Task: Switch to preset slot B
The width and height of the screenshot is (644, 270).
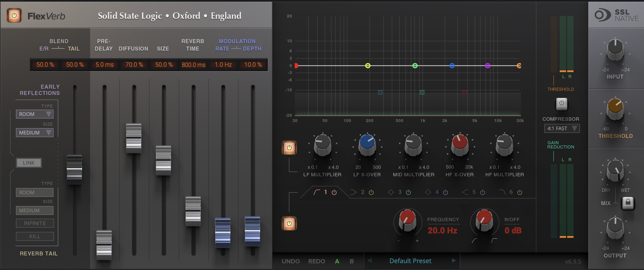Action: pyautogui.click(x=352, y=261)
